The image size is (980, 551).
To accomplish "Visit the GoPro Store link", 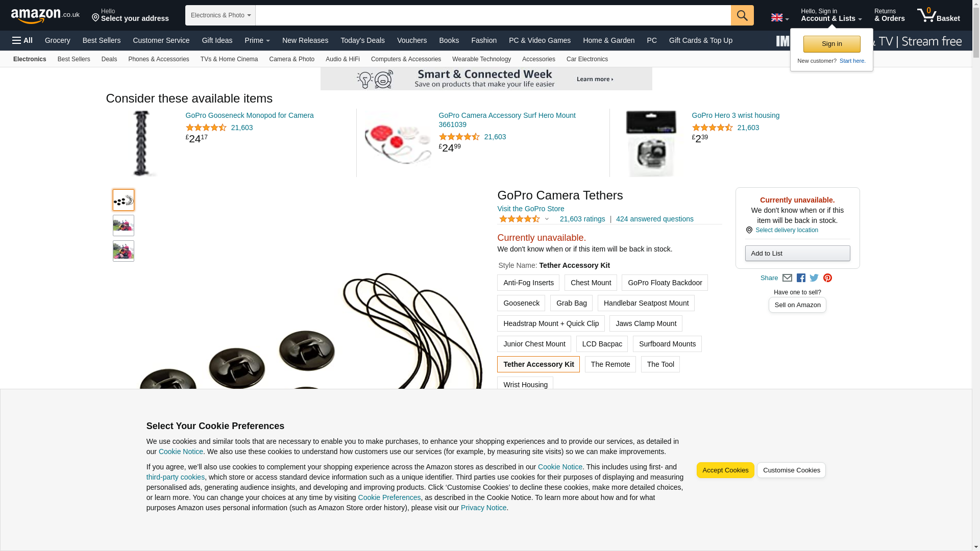I will pyautogui.click(x=530, y=209).
